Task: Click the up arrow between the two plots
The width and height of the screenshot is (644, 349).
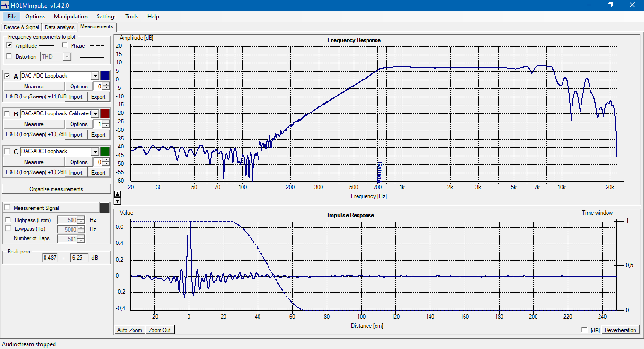Action: pyautogui.click(x=118, y=194)
